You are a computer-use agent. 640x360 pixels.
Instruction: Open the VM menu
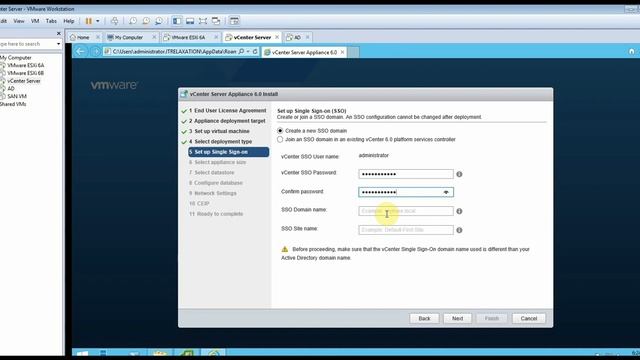tap(35, 21)
